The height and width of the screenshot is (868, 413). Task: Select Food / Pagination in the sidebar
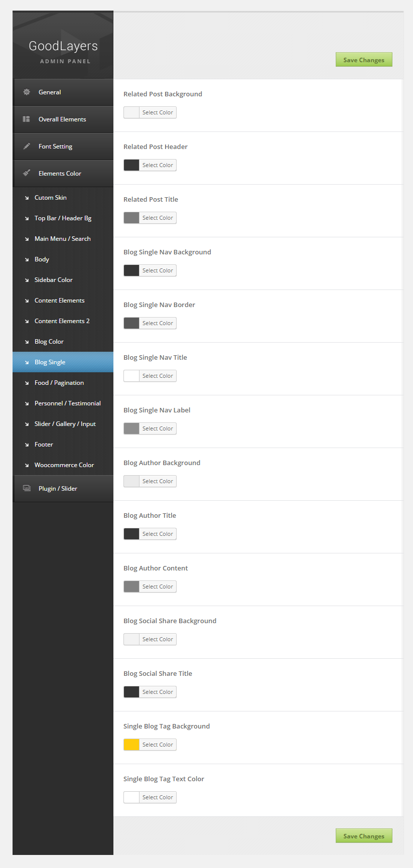(59, 383)
